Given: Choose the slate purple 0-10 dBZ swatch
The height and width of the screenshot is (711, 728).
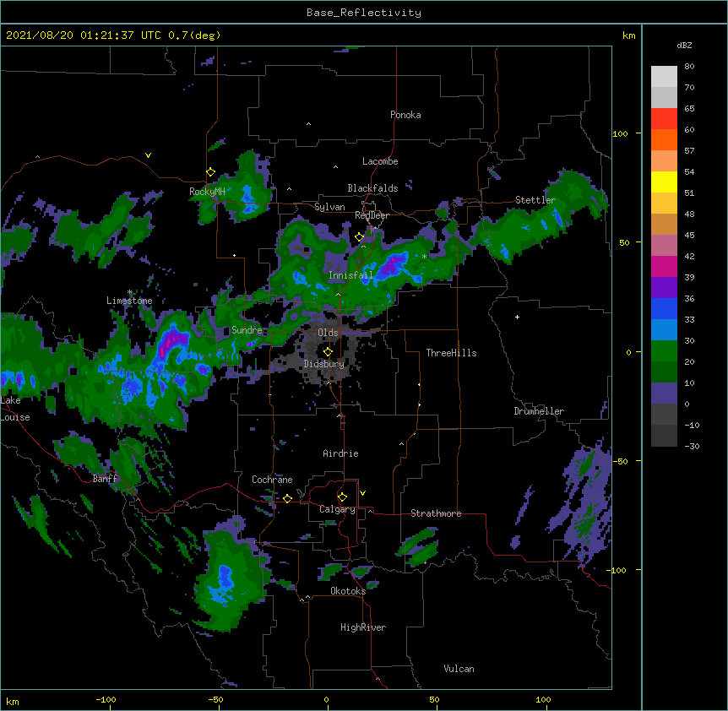Looking at the screenshot, I should pos(664,393).
